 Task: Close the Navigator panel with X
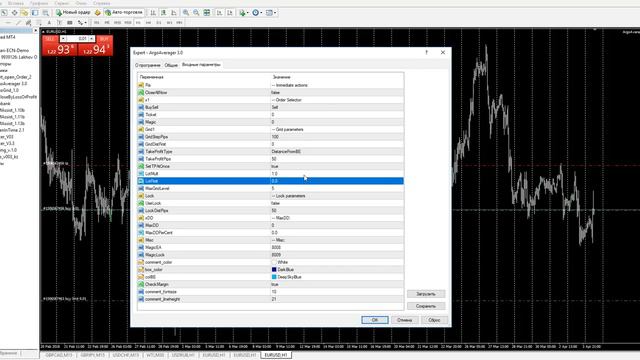tap(36, 31)
